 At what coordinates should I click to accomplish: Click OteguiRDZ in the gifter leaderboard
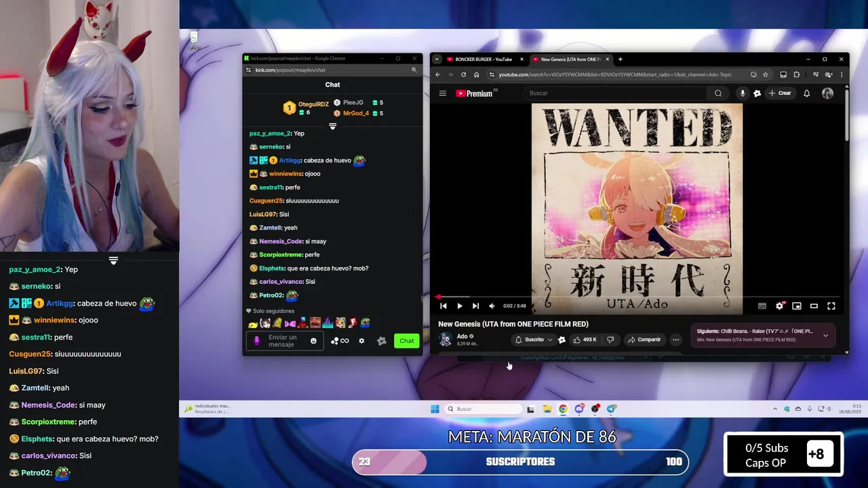[x=313, y=104]
